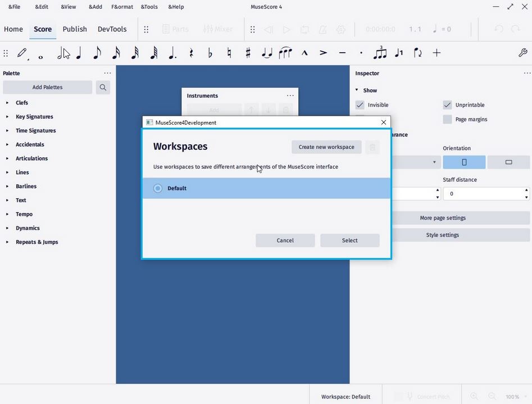The width and height of the screenshot is (532, 404).
Task: Select the whole note duration icon
Action: [40, 55]
